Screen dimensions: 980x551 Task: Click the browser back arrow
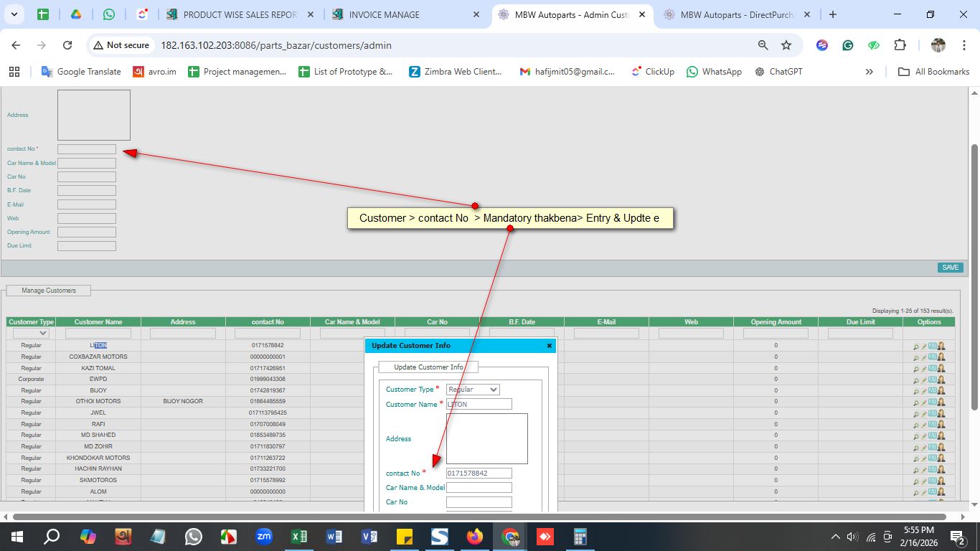[16, 45]
